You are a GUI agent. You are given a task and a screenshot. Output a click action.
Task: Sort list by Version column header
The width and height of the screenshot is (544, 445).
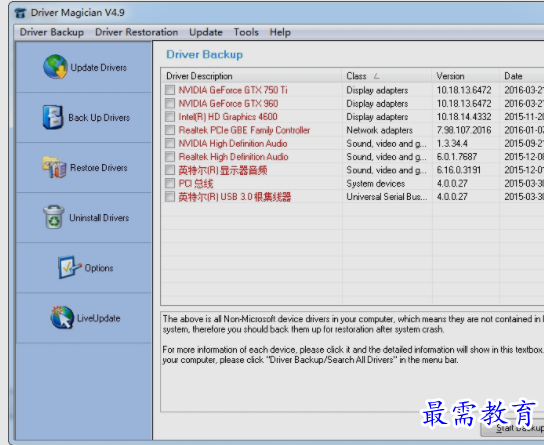click(x=466, y=76)
